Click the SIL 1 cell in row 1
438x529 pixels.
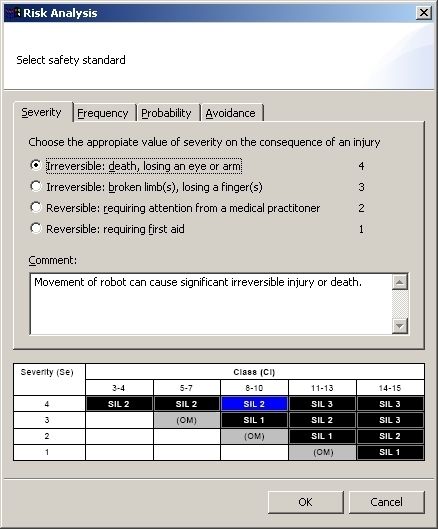pyautogui.click(x=390, y=452)
